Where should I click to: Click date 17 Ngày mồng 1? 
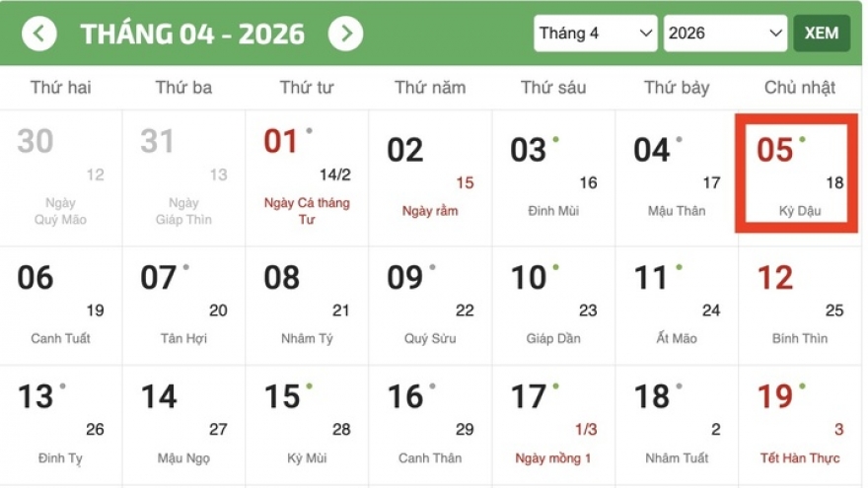pyautogui.click(x=553, y=424)
